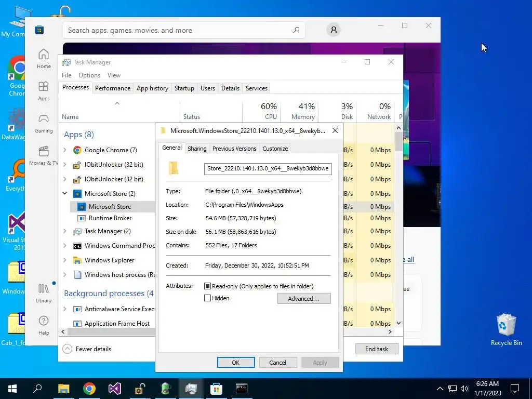Switch to Previous Versions tab
Screen dimensions: 532x399
[234, 149]
